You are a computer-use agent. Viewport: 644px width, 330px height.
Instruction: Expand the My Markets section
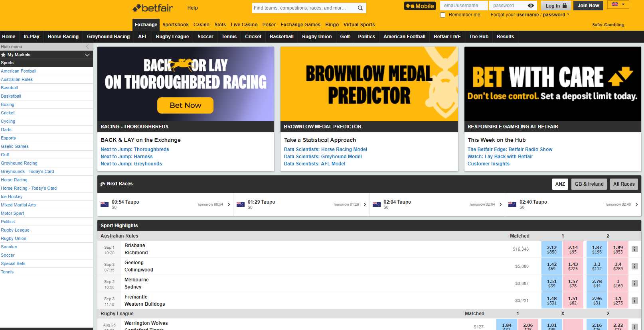click(87, 55)
